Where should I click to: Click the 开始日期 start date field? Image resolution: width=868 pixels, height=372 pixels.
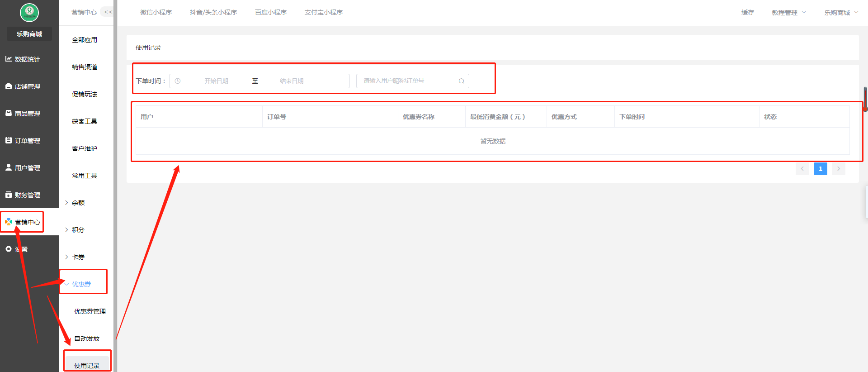click(x=216, y=81)
